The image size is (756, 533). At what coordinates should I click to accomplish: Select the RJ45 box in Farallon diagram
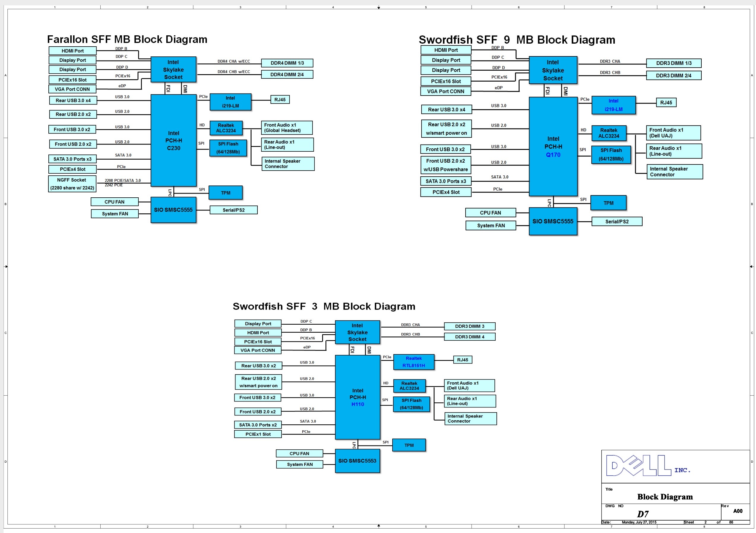click(x=280, y=100)
